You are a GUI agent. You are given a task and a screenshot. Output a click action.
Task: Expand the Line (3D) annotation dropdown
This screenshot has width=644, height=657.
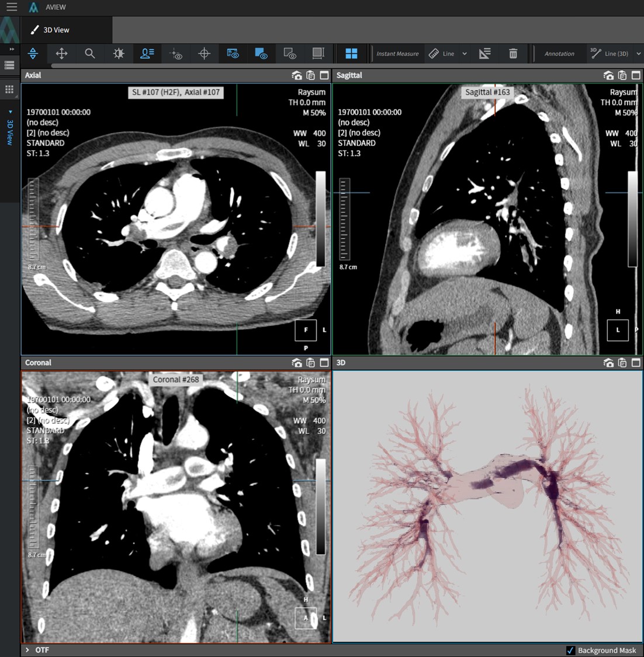[x=638, y=54]
